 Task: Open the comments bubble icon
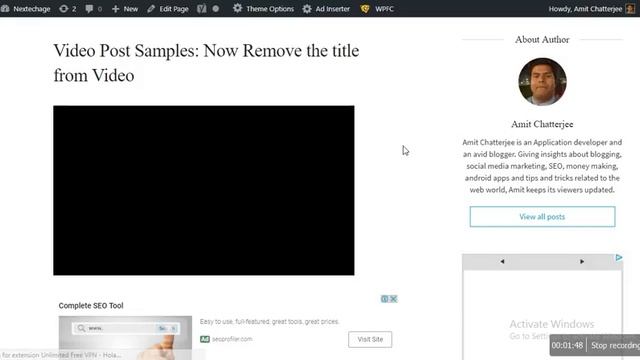pos(89,9)
